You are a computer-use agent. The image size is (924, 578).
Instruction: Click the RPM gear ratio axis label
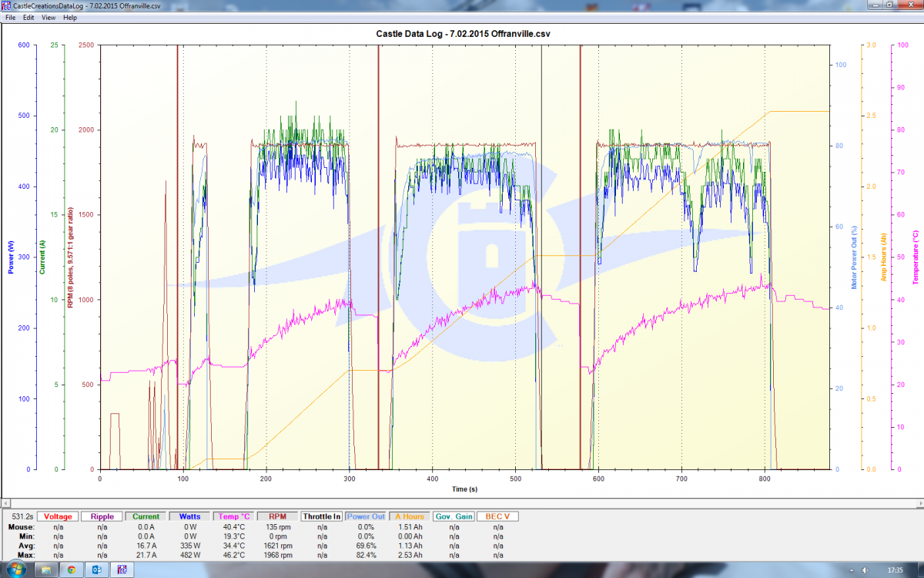70,257
